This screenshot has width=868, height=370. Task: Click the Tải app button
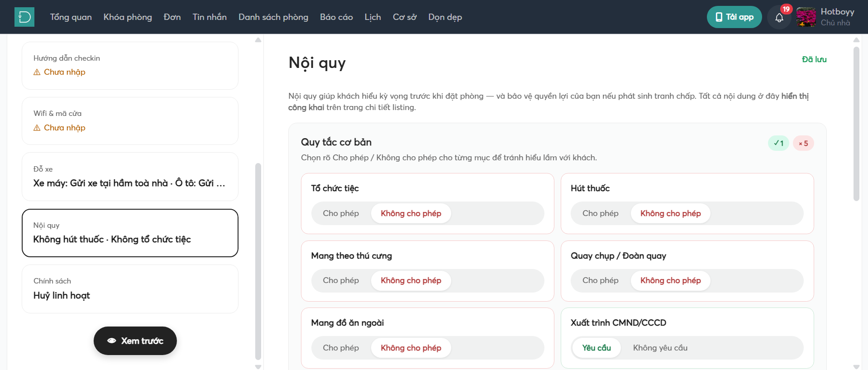pos(734,17)
